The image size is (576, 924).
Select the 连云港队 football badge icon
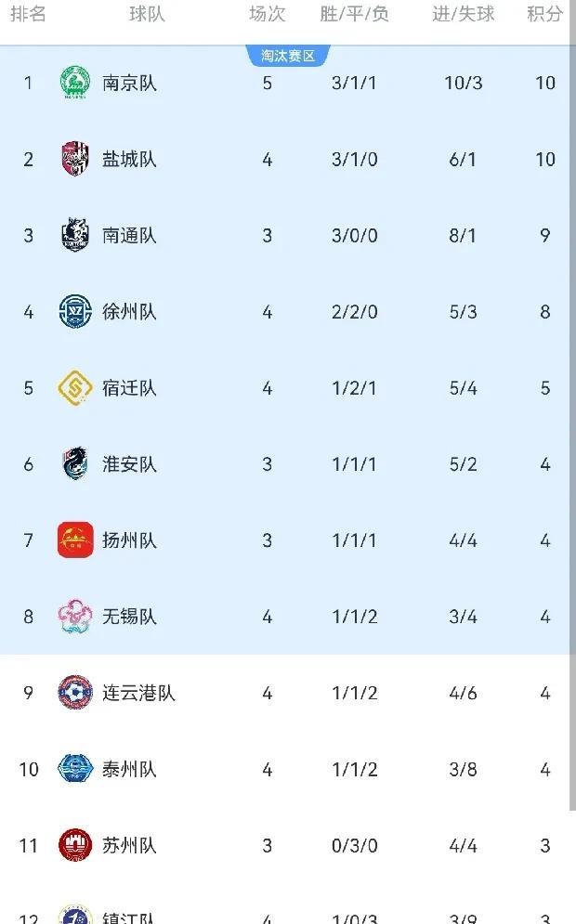(x=75, y=693)
